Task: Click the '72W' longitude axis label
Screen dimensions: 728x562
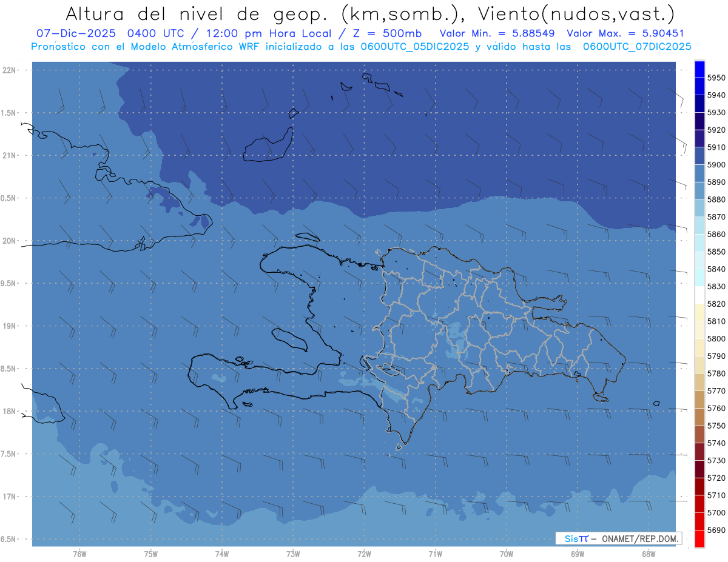Action: coord(364,554)
